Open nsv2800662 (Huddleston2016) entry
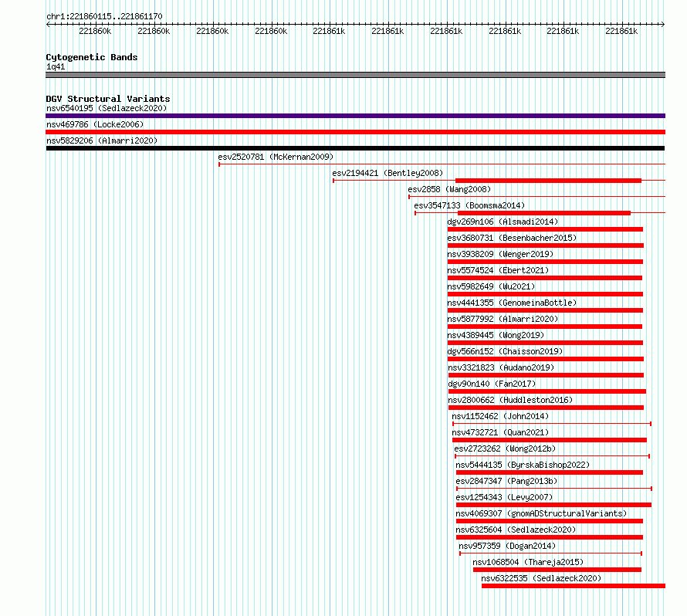Screen dimensions: 687x616 pyautogui.click(x=510, y=400)
